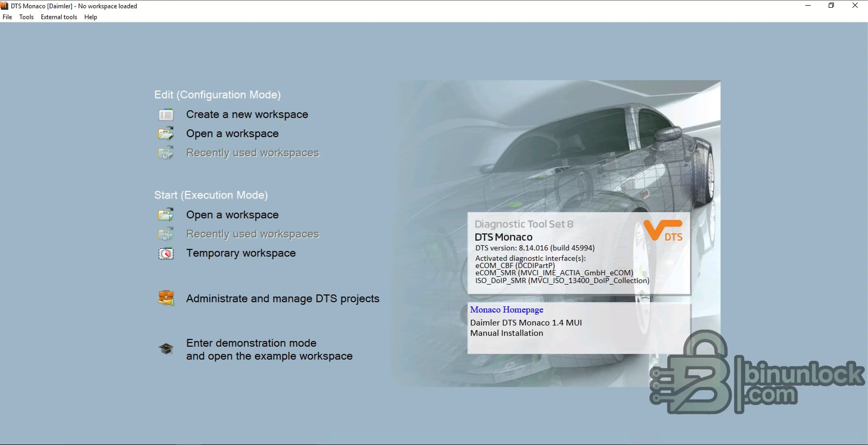
Task: Minimize the DTS Monaco window
Action: click(808, 5)
